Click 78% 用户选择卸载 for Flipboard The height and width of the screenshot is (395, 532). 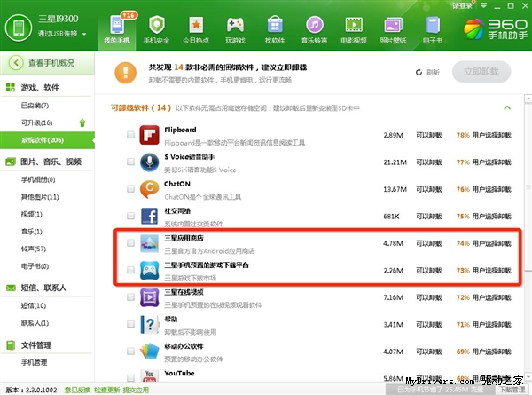pyautogui.click(x=483, y=135)
